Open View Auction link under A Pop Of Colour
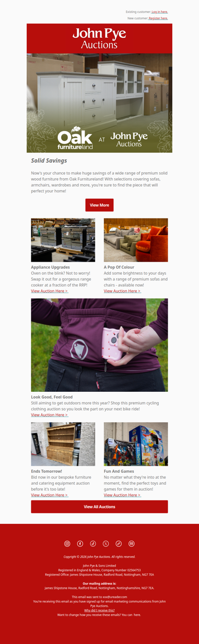 [x=122, y=291]
